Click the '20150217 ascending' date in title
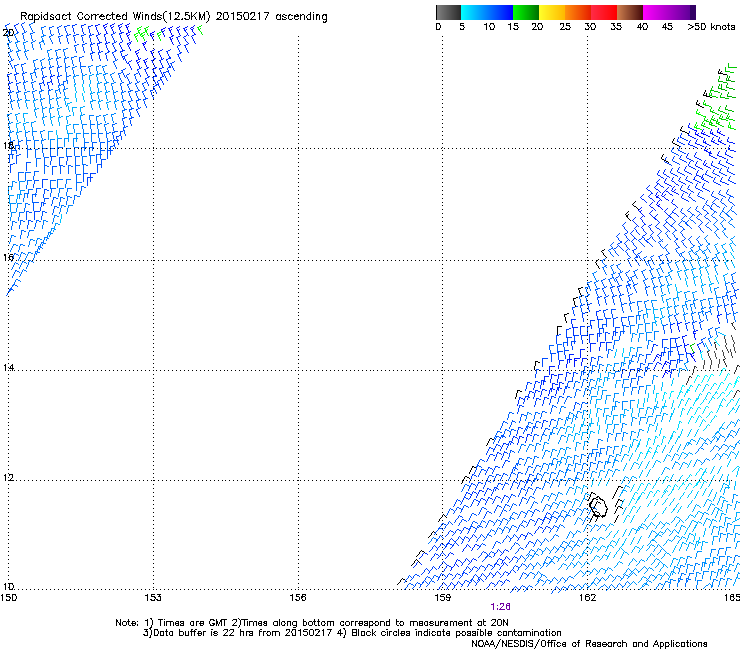This screenshot has width=740, height=650. 271,17
